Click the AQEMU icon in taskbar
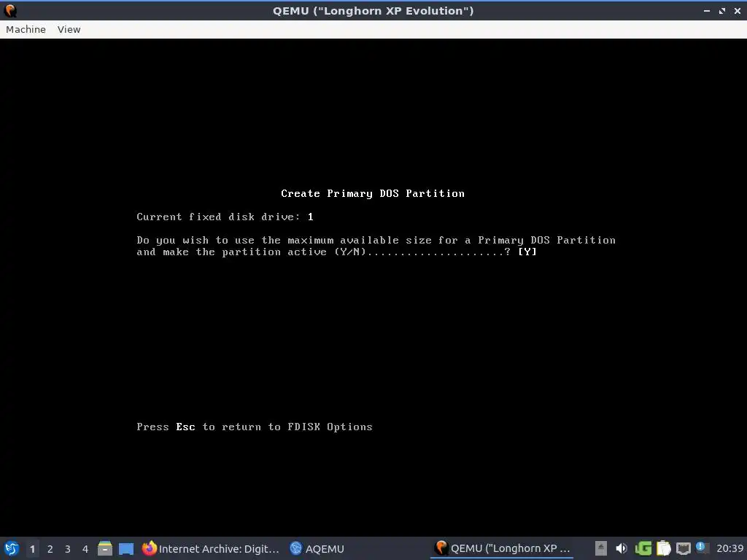The image size is (747, 560). pos(296,548)
